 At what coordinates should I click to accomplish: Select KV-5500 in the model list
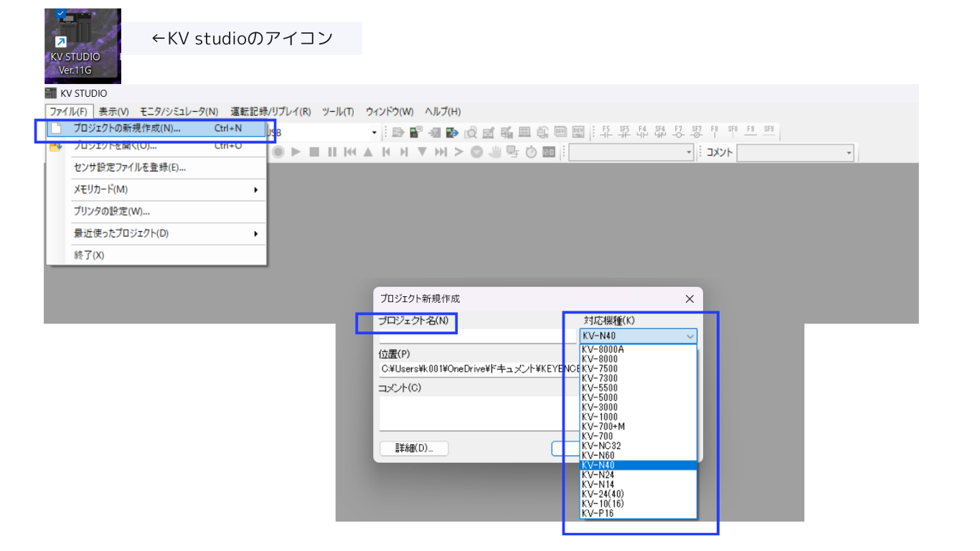click(638, 388)
